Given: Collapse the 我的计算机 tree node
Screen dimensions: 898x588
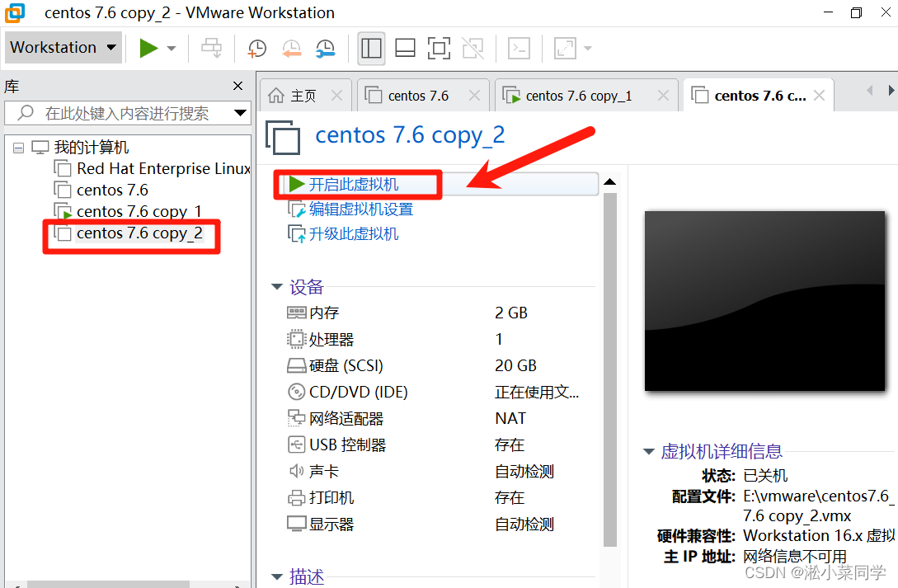Looking at the screenshot, I should tap(18, 148).
